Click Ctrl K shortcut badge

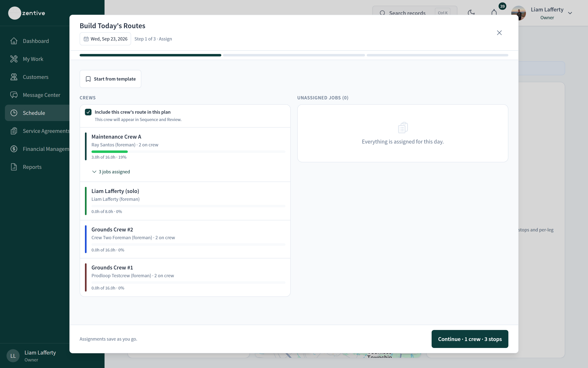tap(443, 13)
